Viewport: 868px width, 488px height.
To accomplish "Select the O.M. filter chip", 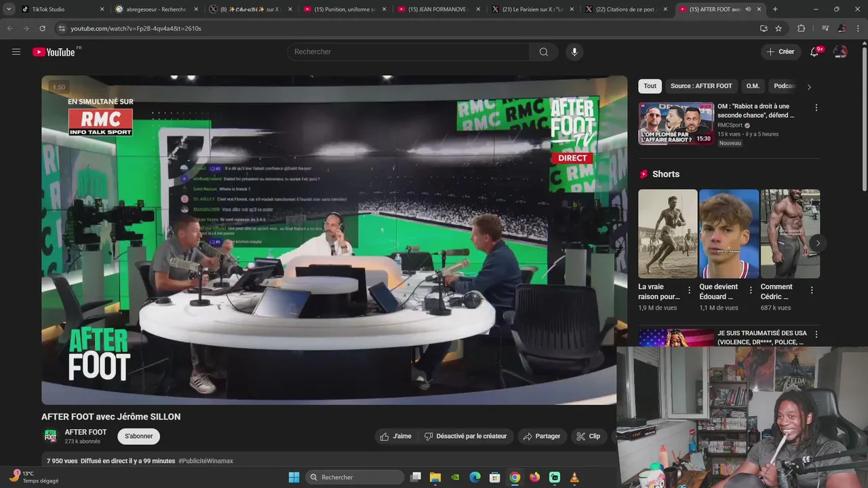I will 753,86.
